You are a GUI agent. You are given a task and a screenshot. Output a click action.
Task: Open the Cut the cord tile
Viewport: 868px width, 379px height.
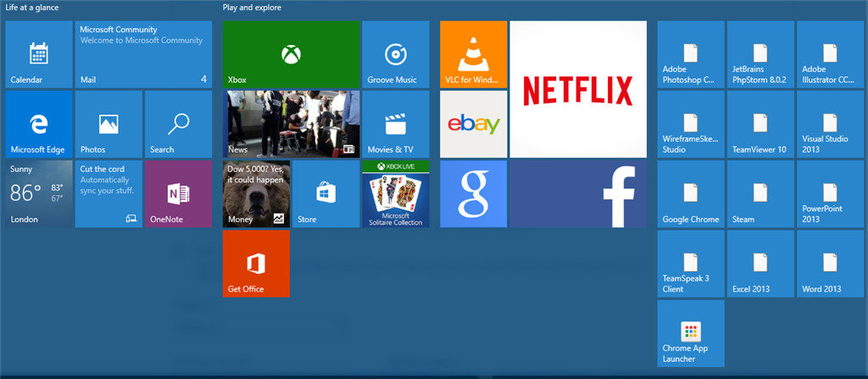pyautogui.click(x=108, y=194)
